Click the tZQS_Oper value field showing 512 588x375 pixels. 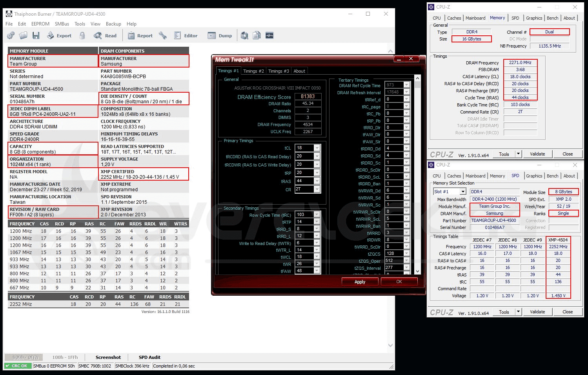[x=394, y=260]
